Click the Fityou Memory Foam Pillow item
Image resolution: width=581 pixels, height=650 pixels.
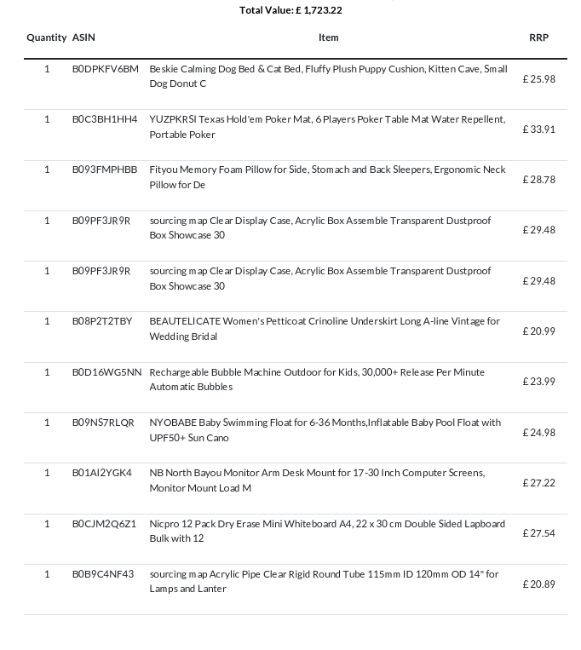pos(327,177)
